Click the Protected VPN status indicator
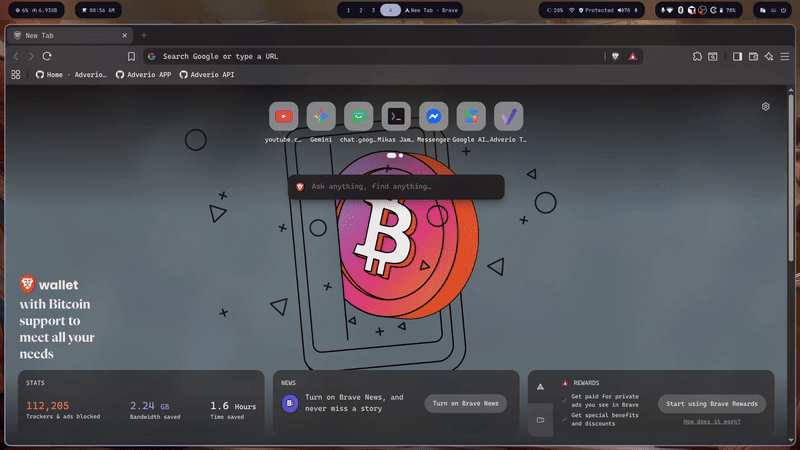This screenshot has width=800, height=450. [x=597, y=10]
